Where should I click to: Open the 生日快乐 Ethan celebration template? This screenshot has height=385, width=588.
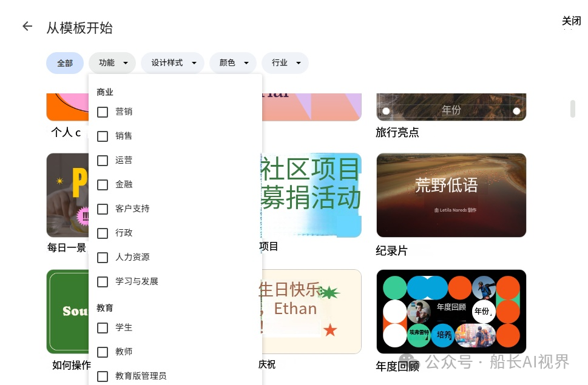tap(312, 312)
